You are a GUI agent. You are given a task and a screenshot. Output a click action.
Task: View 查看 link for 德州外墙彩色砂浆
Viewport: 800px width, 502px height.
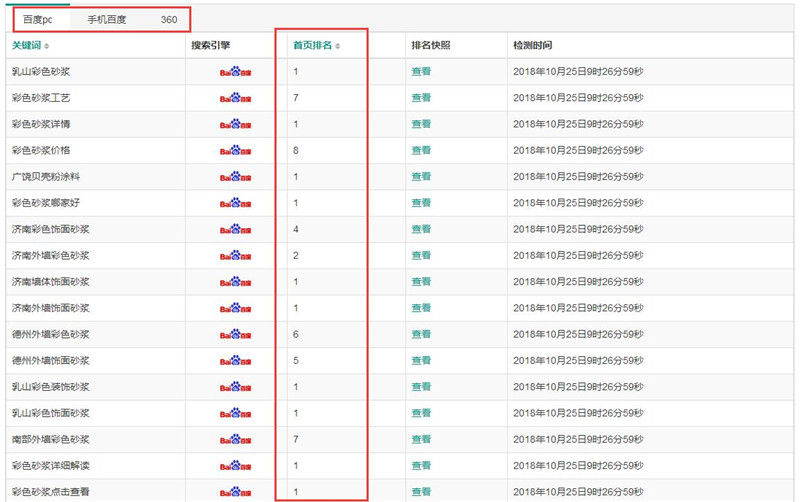point(421,334)
